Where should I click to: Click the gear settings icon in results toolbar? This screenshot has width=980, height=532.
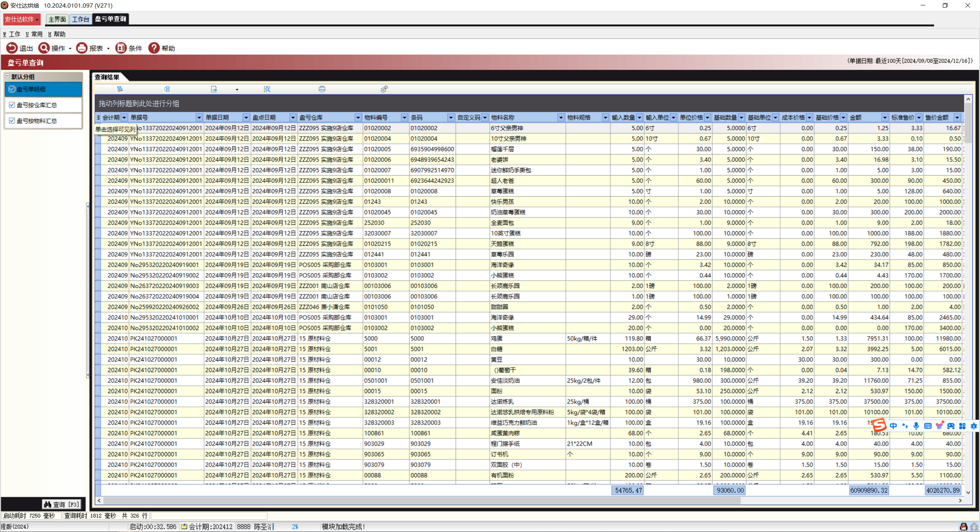click(384, 89)
